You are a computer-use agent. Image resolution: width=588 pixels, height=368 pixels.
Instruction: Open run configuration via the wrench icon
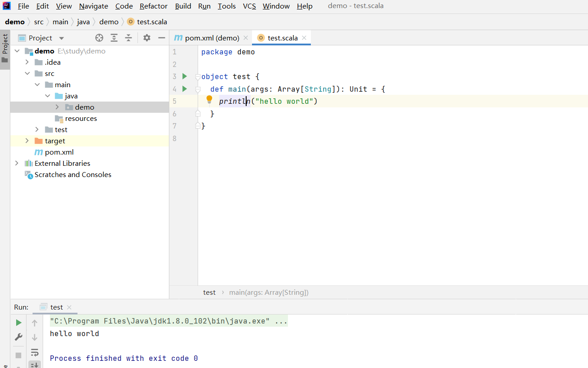pos(18,337)
